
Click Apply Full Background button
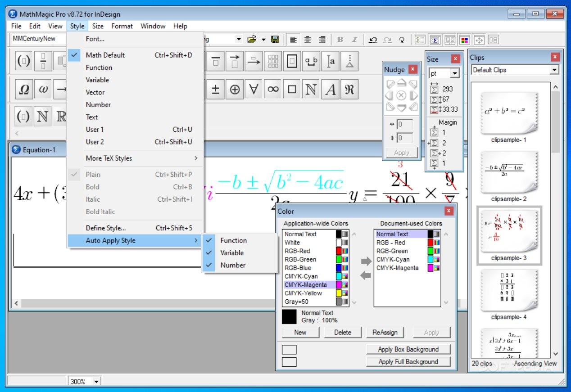pyautogui.click(x=408, y=361)
